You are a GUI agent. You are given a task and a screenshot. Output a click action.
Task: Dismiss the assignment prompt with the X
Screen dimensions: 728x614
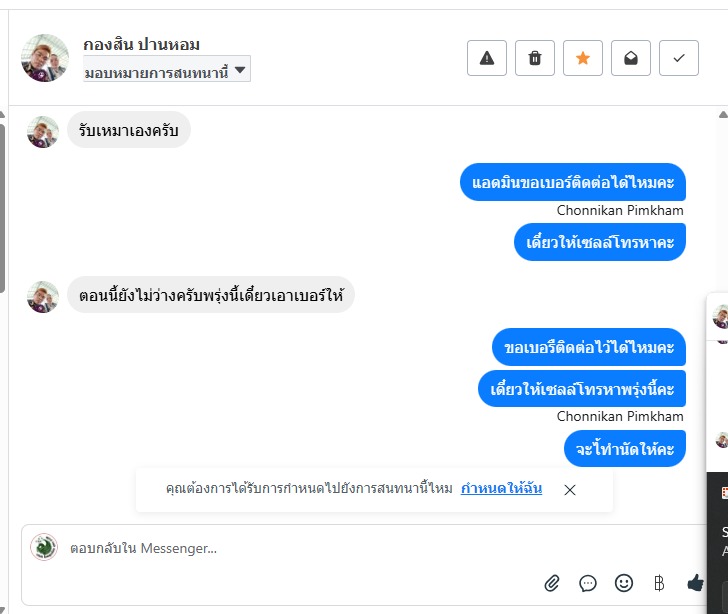[570, 490]
